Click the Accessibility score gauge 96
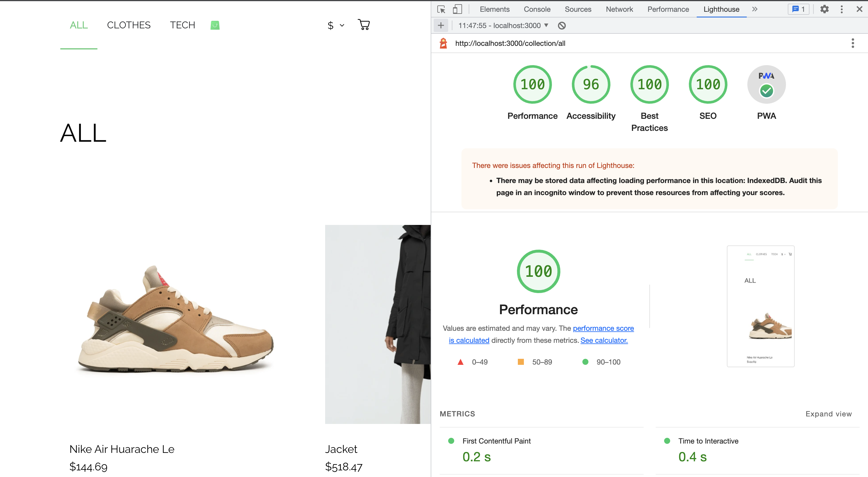Image resolution: width=868 pixels, height=477 pixels. pos(591,84)
